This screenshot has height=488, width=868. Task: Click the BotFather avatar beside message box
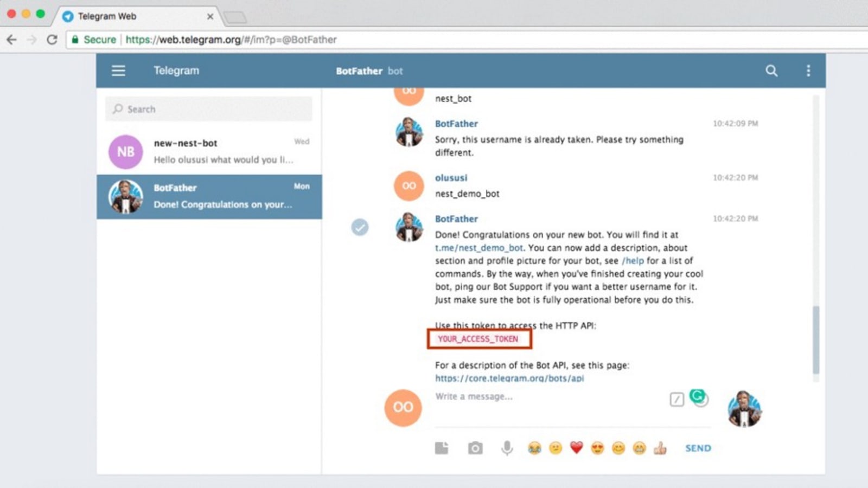[x=744, y=408]
